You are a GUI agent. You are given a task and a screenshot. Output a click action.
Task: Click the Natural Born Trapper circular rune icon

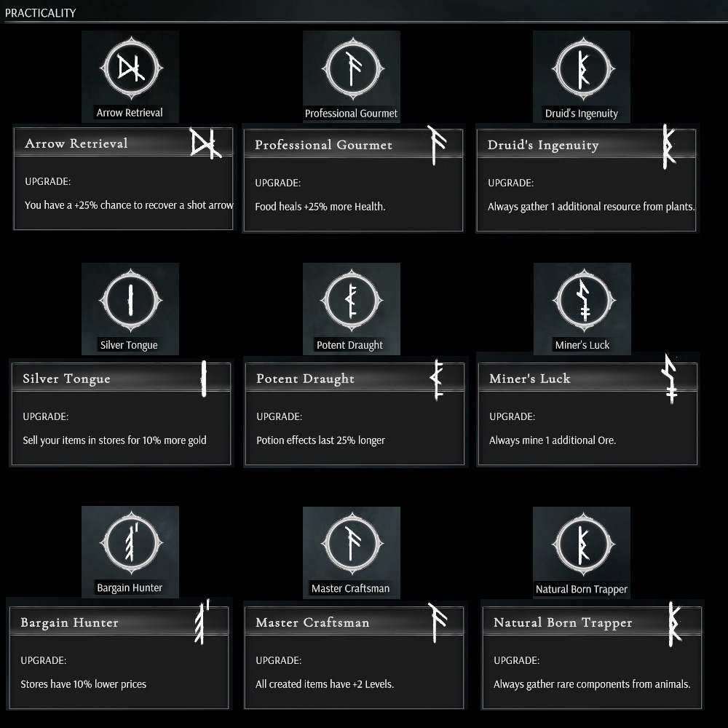pos(581,543)
